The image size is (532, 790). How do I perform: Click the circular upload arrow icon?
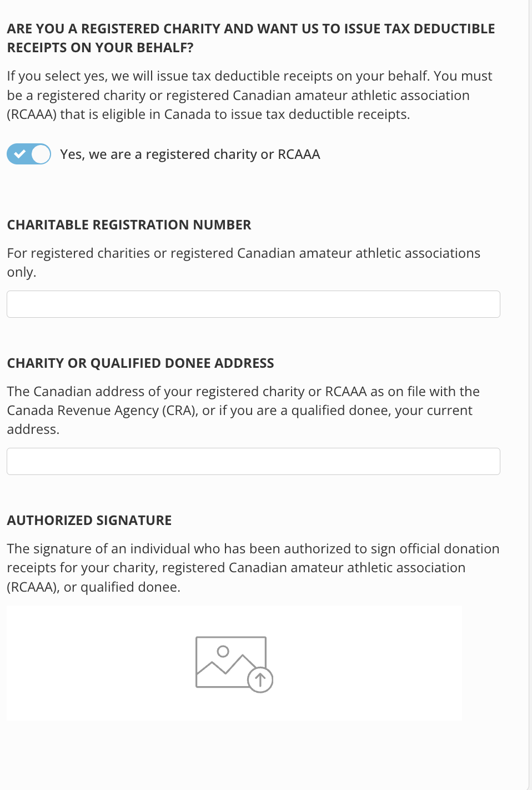(x=260, y=679)
